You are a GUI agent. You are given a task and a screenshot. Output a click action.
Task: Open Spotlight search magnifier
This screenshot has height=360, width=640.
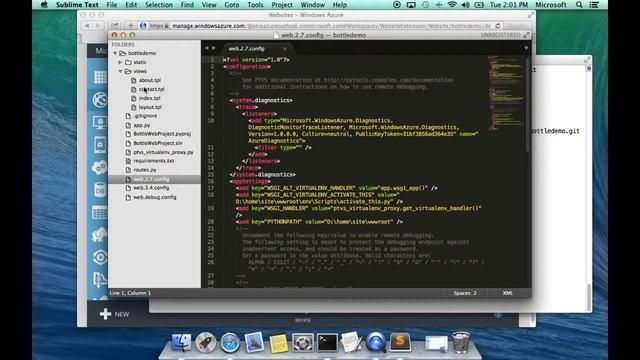(579, 5)
